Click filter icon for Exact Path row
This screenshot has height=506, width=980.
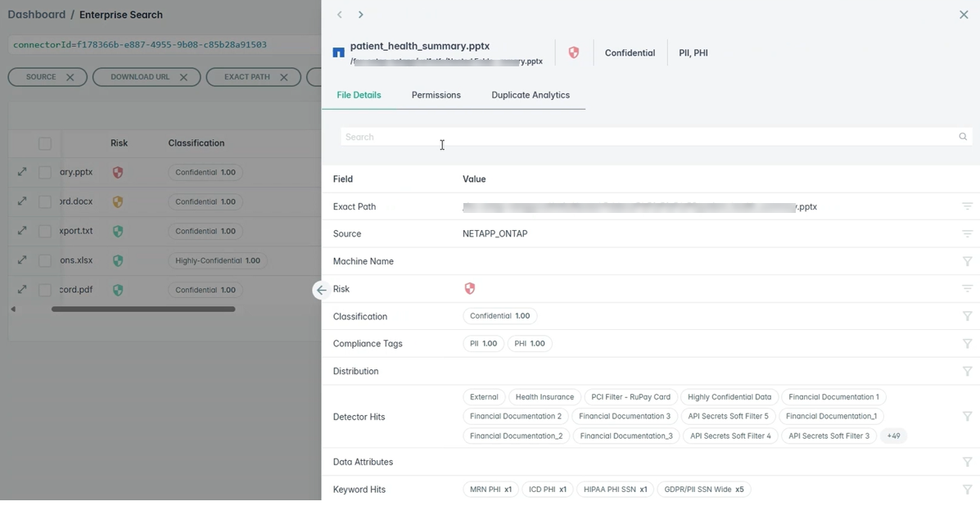click(967, 206)
